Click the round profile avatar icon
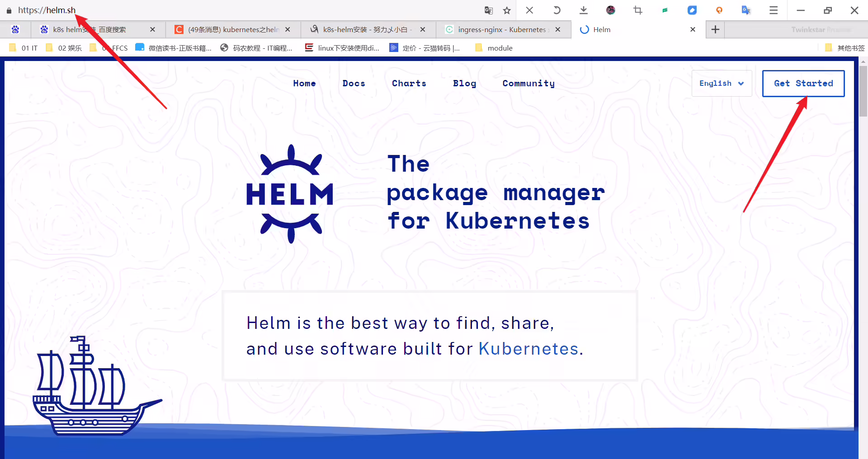 (611, 10)
